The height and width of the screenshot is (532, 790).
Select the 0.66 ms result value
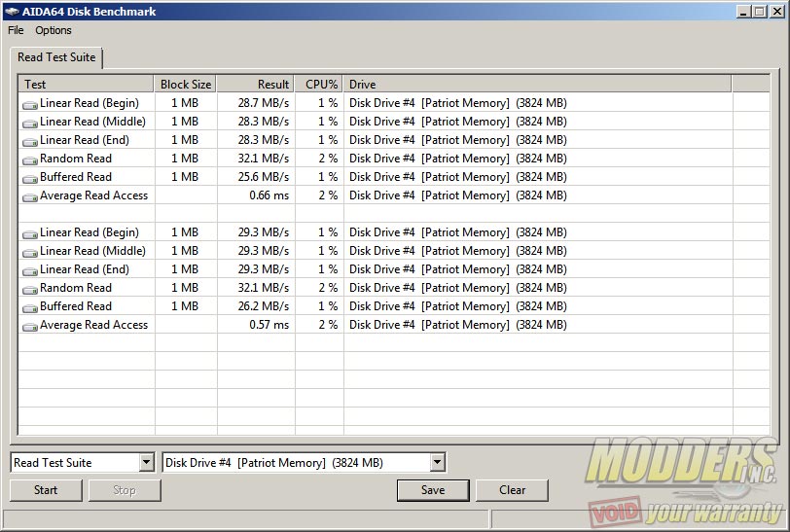pos(269,195)
